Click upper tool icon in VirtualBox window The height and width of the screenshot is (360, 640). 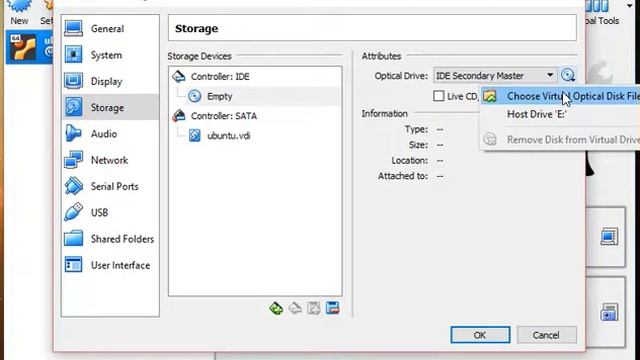tap(609, 237)
